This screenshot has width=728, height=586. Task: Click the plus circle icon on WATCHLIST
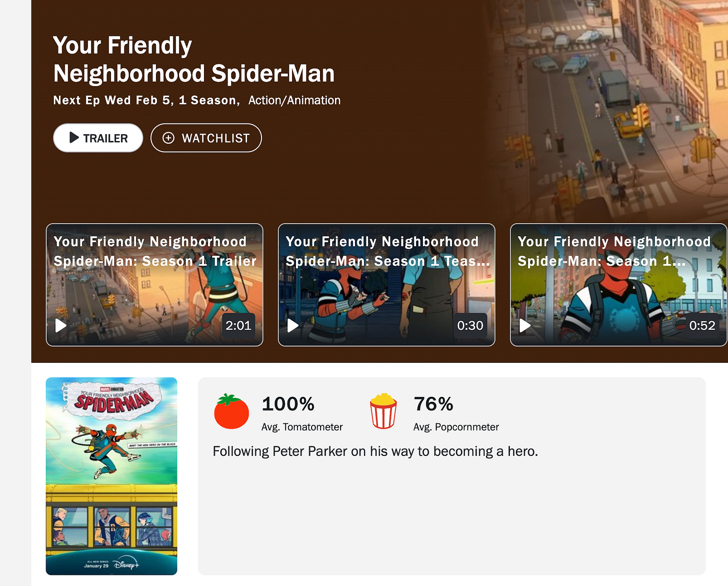click(168, 138)
